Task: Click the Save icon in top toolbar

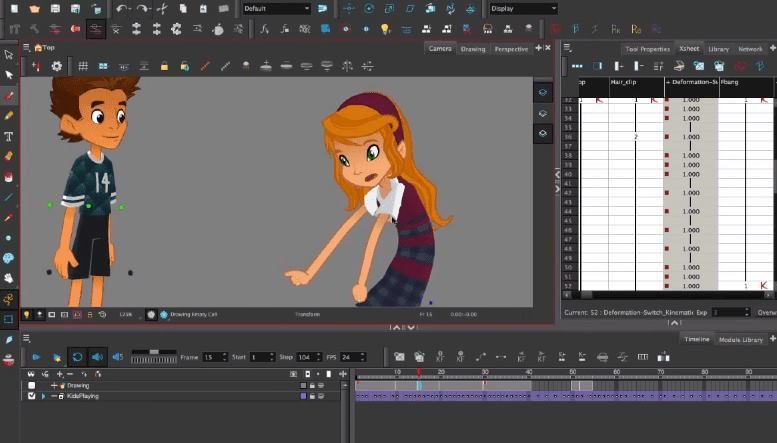Action: [x=55, y=8]
